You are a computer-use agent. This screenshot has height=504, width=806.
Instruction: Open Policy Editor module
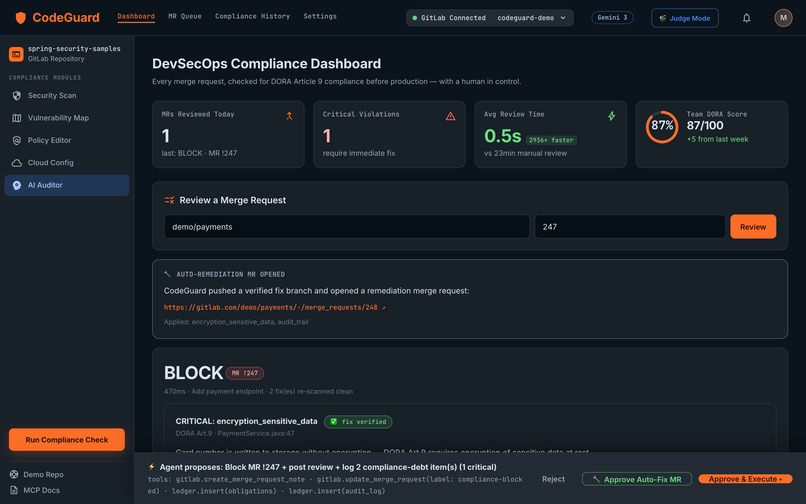click(x=67, y=140)
